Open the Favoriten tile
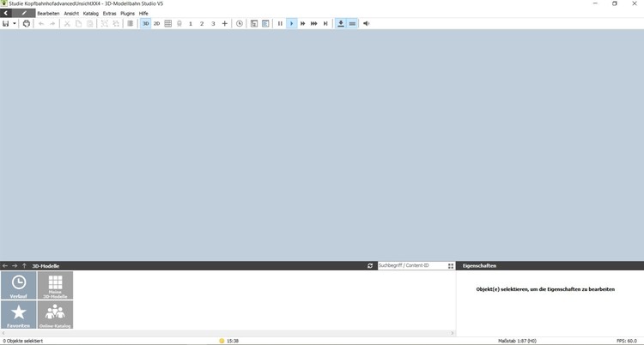The height and width of the screenshot is (345, 644). tap(19, 314)
